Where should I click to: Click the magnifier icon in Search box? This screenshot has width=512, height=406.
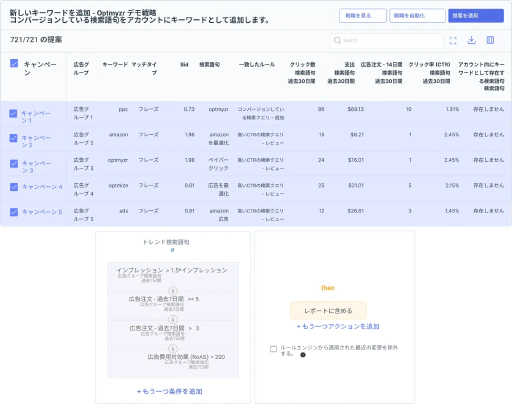[337, 40]
